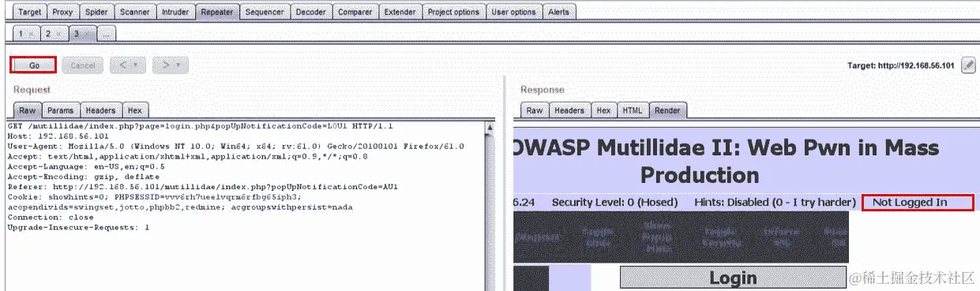Screen dimensions: 980x291
Task: Open a new Repeater tab with '...'
Action: (x=106, y=34)
